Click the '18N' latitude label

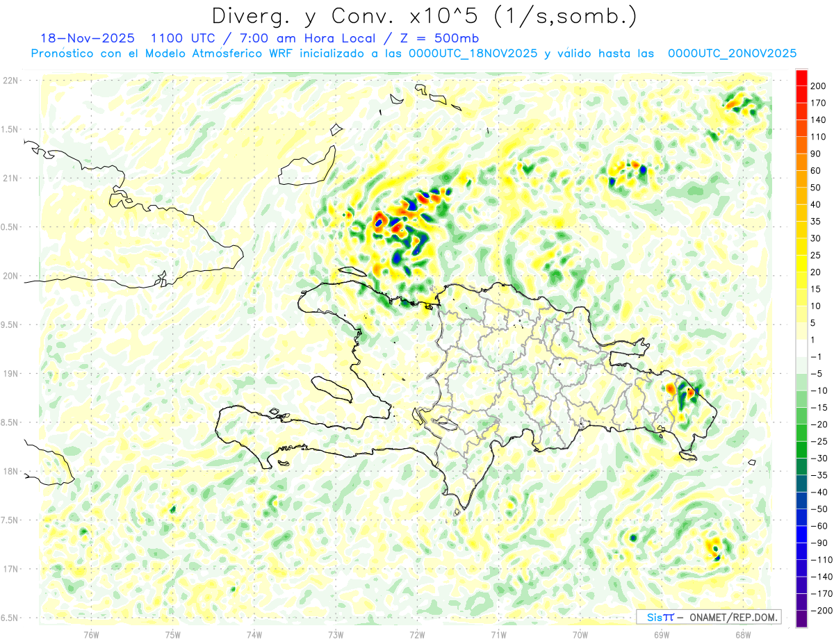coord(12,471)
